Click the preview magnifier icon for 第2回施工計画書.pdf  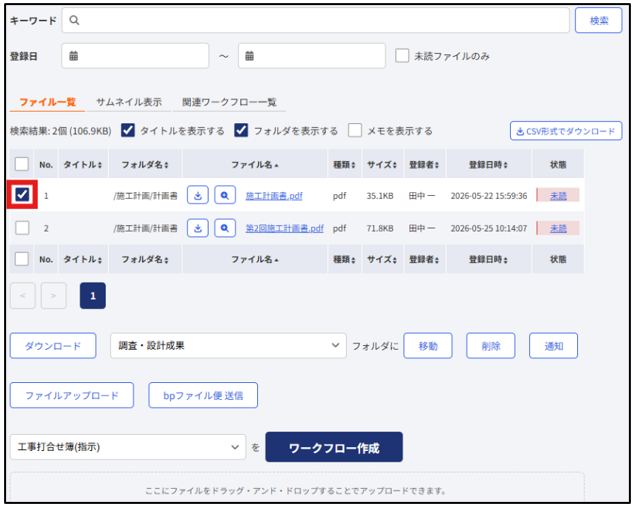click(225, 228)
